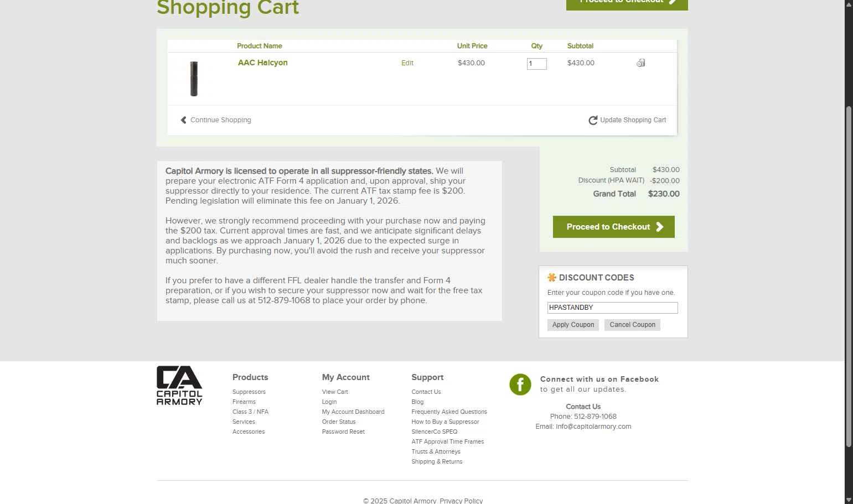
Task: Click the page scrollbar down arrow
Action: (x=849, y=500)
